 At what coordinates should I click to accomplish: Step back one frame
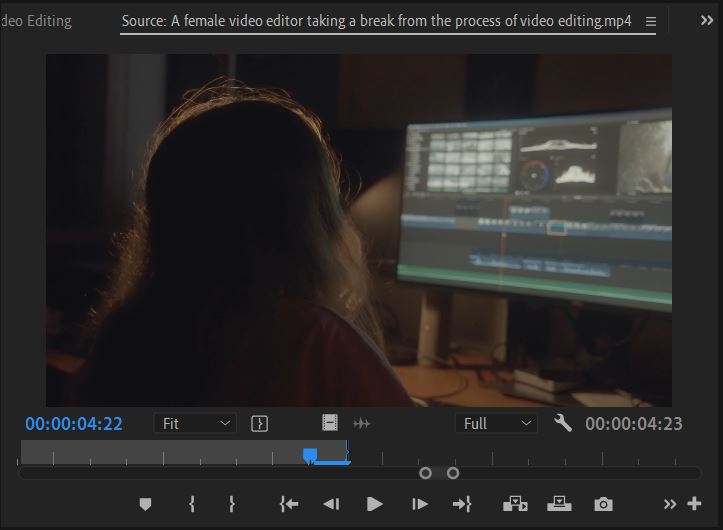point(331,504)
